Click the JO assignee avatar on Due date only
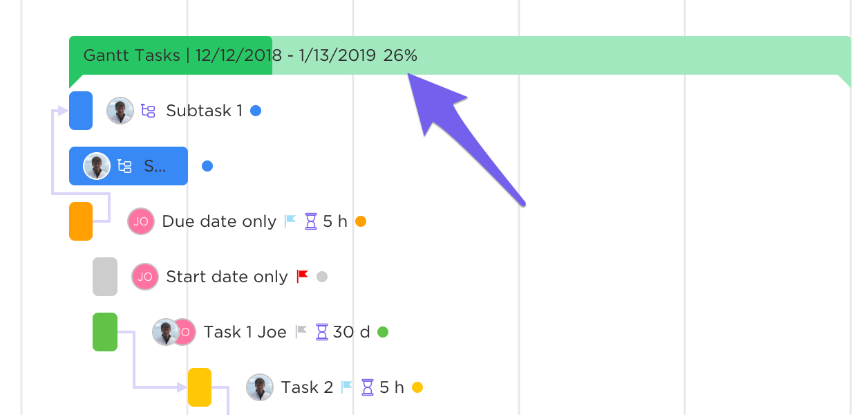868x415 pixels. pyautogui.click(x=141, y=221)
